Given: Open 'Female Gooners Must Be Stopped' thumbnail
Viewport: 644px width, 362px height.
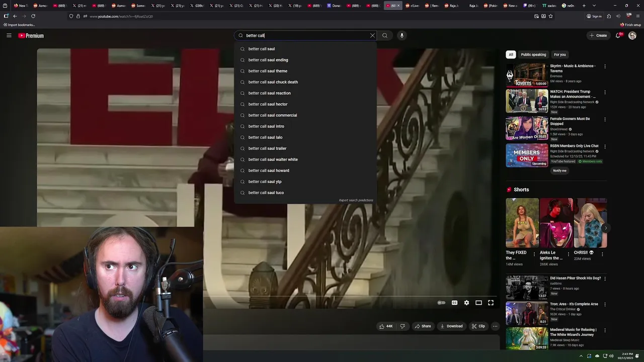Looking at the screenshot, I should coord(527,128).
